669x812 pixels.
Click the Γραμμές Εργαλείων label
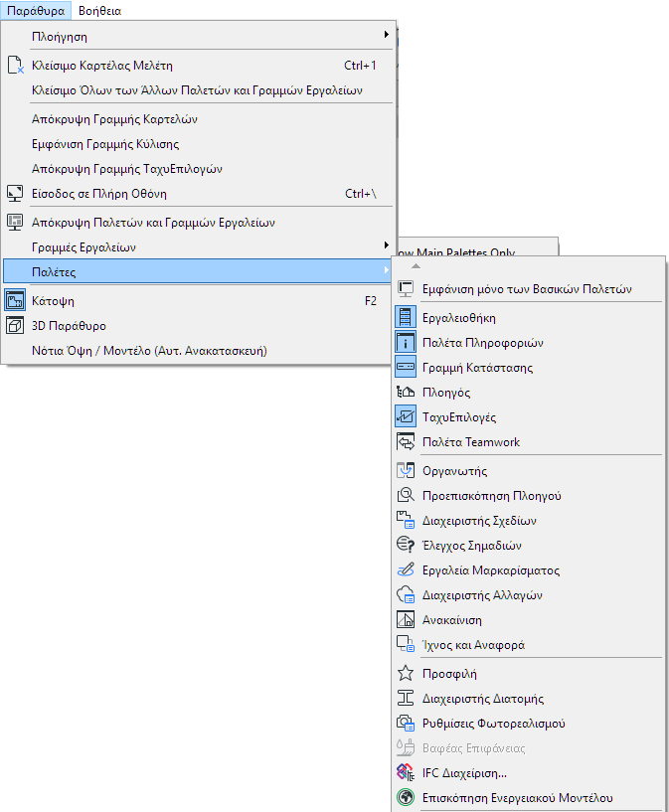(x=84, y=247)
